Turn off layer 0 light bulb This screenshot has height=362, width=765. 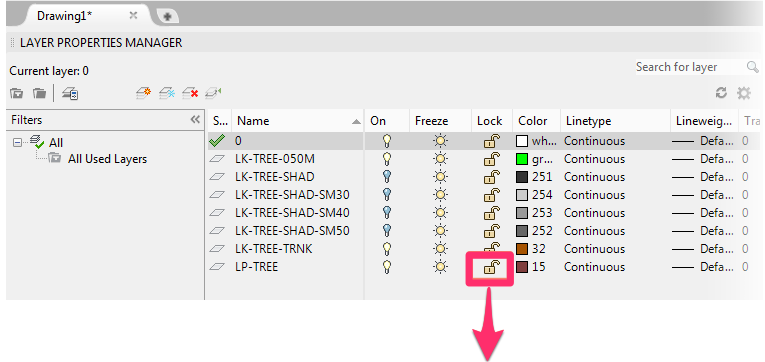click(x=387, y=141)
